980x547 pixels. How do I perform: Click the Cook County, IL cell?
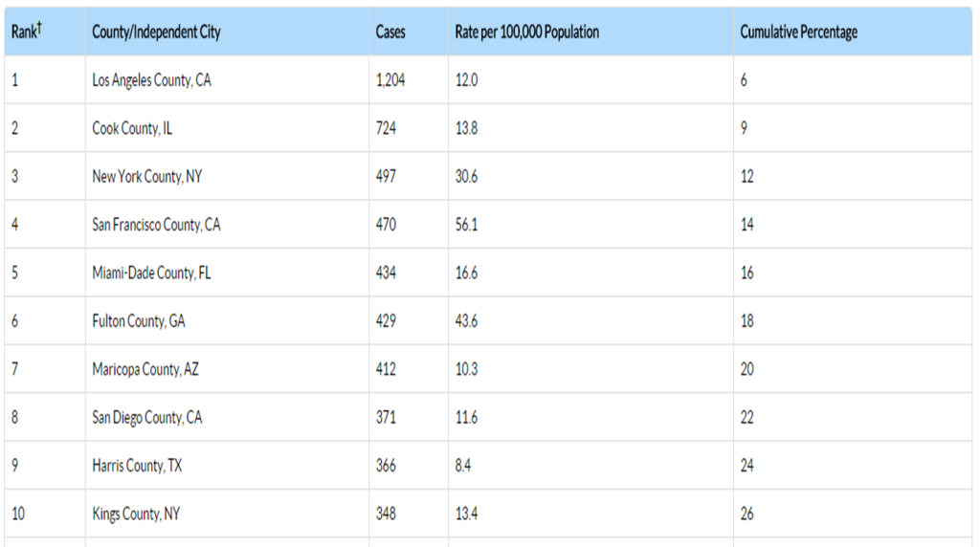click(x=132, y=128)
